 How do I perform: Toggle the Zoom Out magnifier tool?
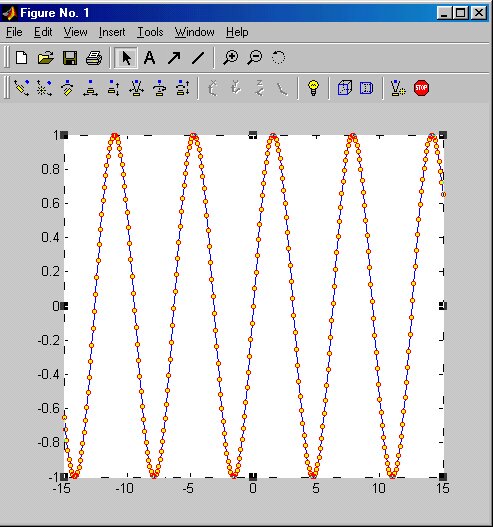coord(255,57)
